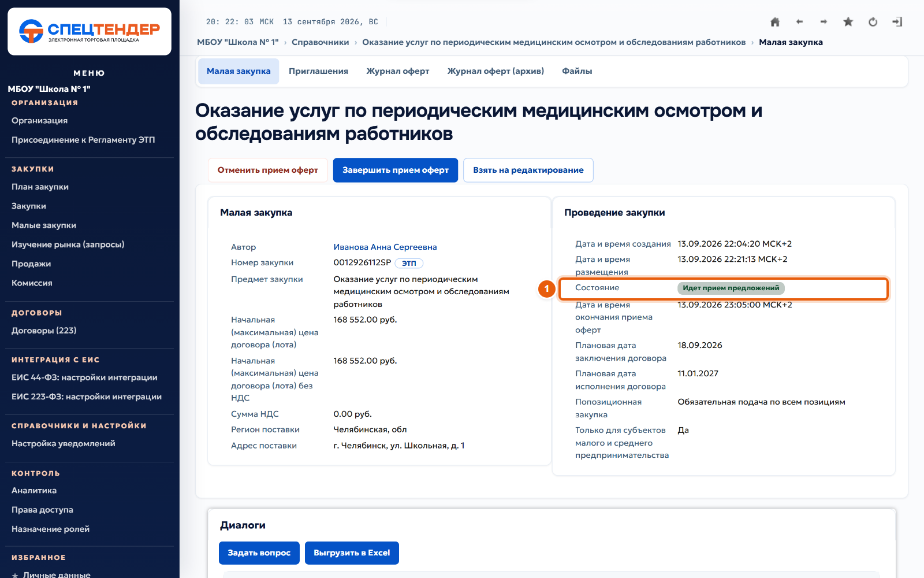Click the first 168 552.00 руб. price value
The height and width of the screenshot is (578, 924).
[365, 320]
